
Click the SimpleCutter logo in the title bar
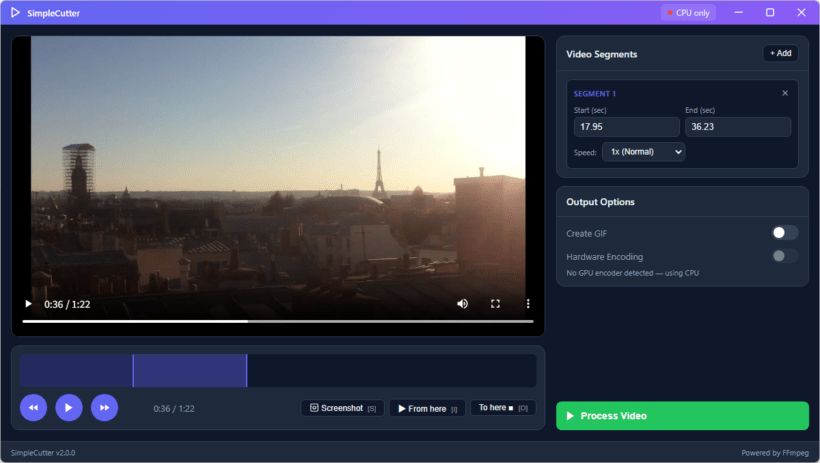point(15,13)
